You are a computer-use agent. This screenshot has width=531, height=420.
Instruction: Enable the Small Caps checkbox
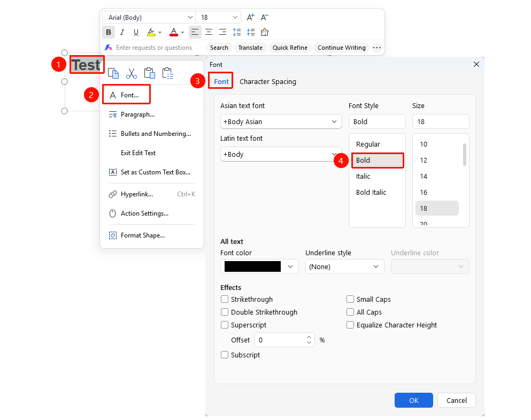350,299
